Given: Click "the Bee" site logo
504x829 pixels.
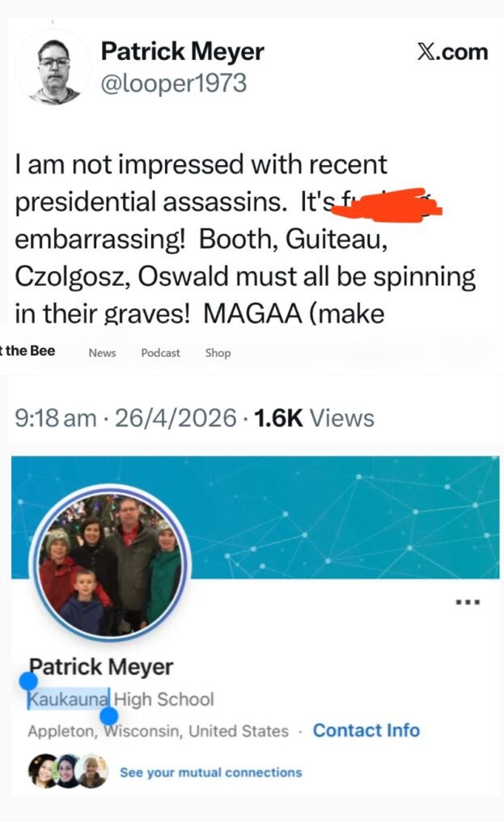Looking at the screenshot, I should point(29,351).
